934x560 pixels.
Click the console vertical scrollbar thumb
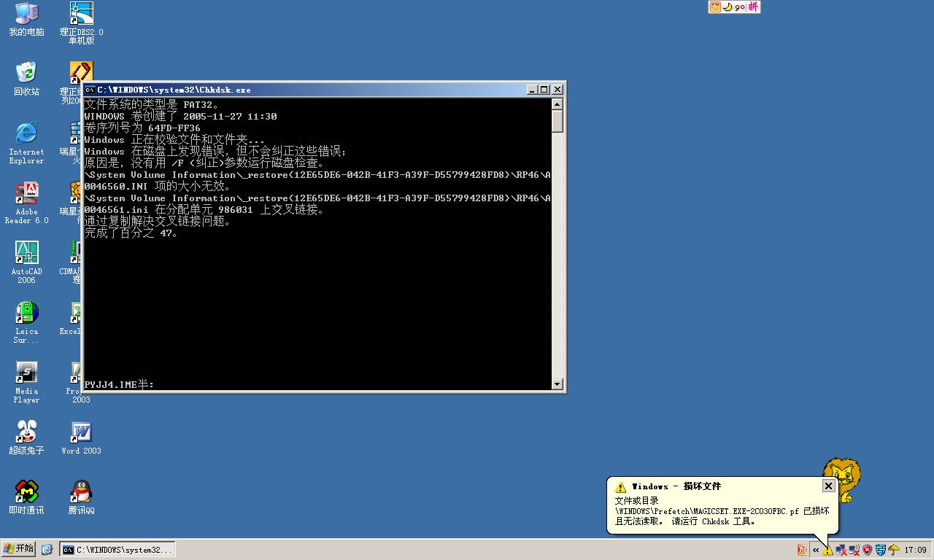(557, 121)
